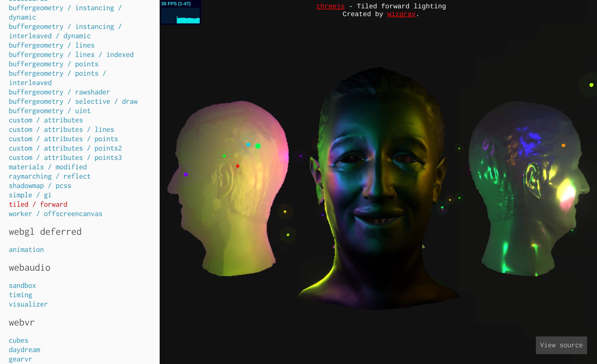
Task: Click the orange light dot on right head
Action: tap(563, 145)
